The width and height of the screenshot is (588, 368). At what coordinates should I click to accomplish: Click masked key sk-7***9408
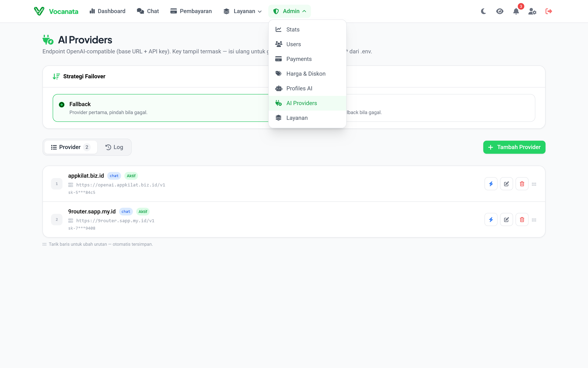pos(82,228)
